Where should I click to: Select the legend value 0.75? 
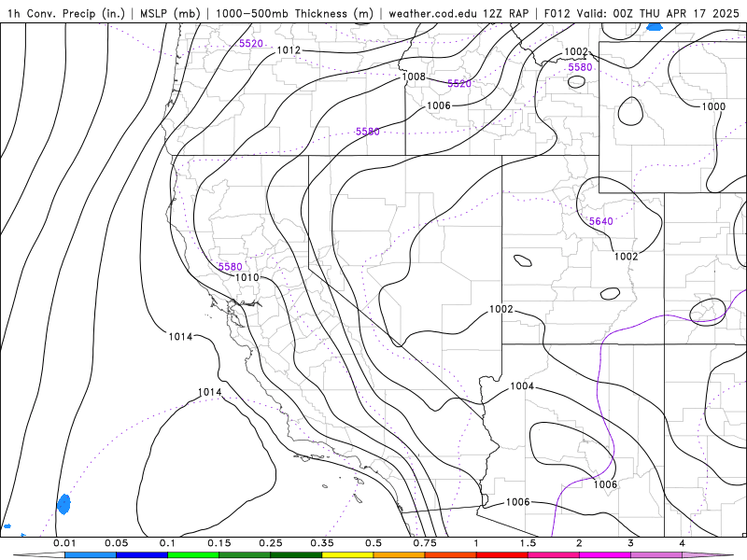coord(425,543)
